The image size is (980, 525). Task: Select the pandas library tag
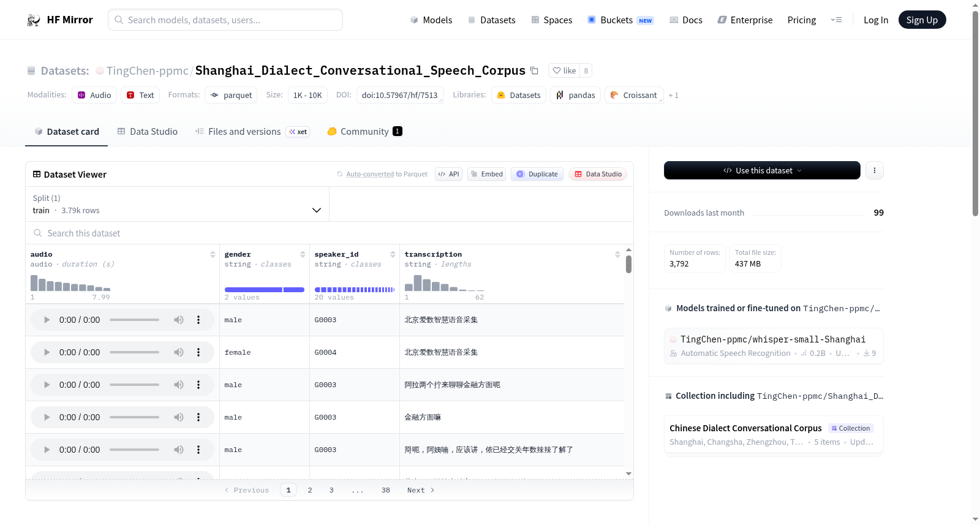[x=576, y=96]
